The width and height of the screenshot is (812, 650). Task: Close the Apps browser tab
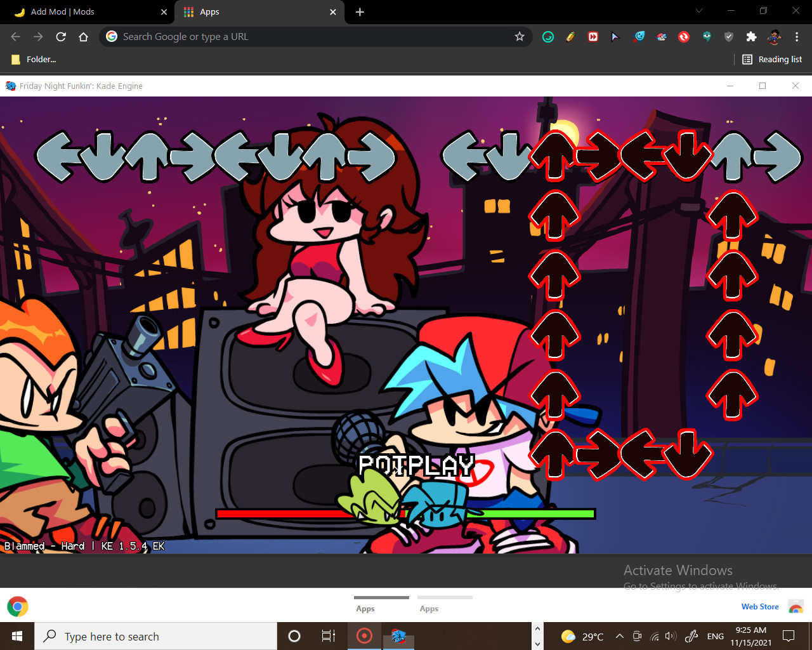coord(333,12)
